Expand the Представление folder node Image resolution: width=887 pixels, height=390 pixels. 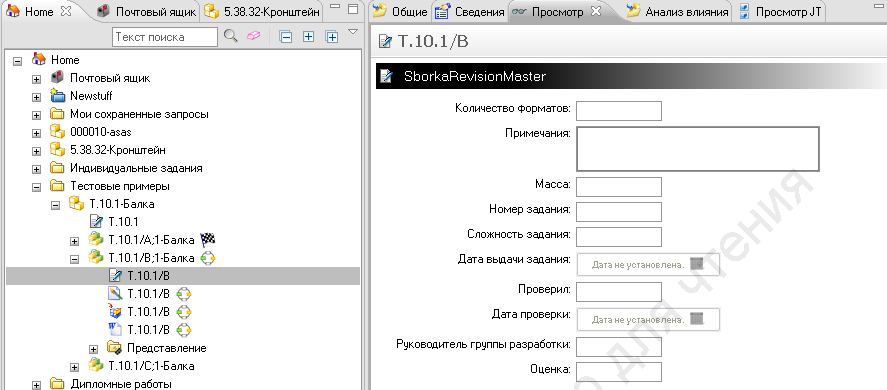[x=93, y=349]
